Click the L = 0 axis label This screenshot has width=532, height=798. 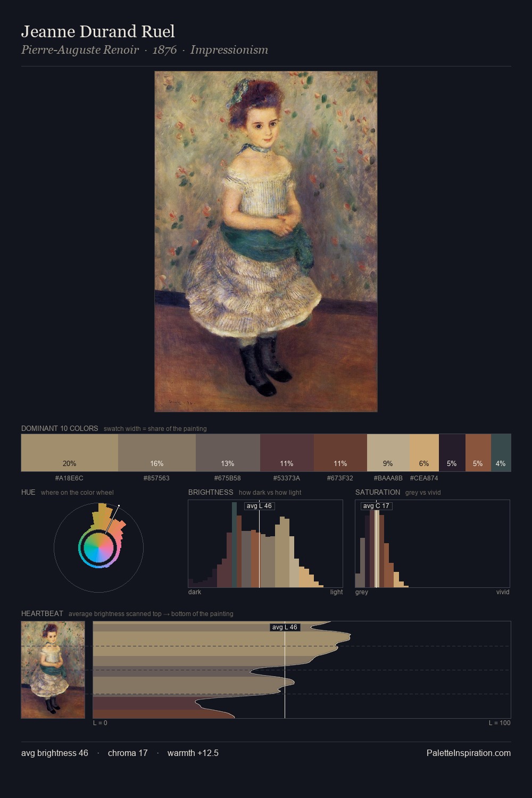click(x=100, y=723)
